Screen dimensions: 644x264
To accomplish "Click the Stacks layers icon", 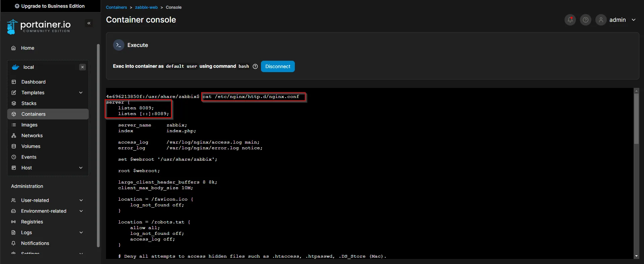I will 14,103.
